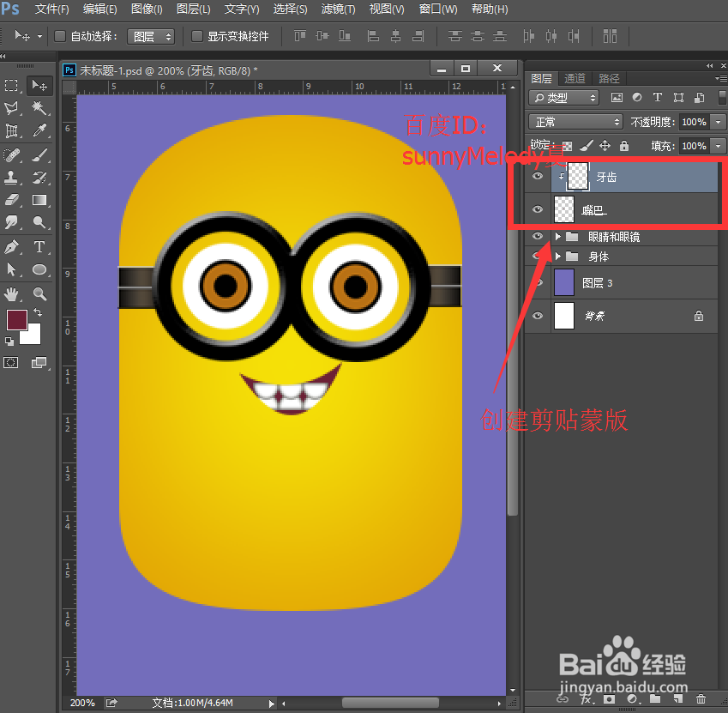Toggle Quick Mask mode
The width and height of the screenshot is (728, 713).
11,363
